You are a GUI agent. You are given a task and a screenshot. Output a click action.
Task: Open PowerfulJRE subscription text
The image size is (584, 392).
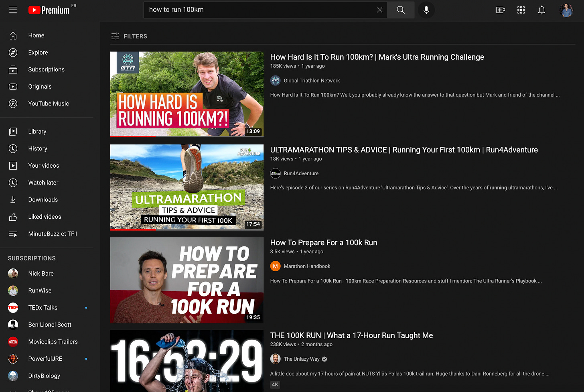click(45, 359)
